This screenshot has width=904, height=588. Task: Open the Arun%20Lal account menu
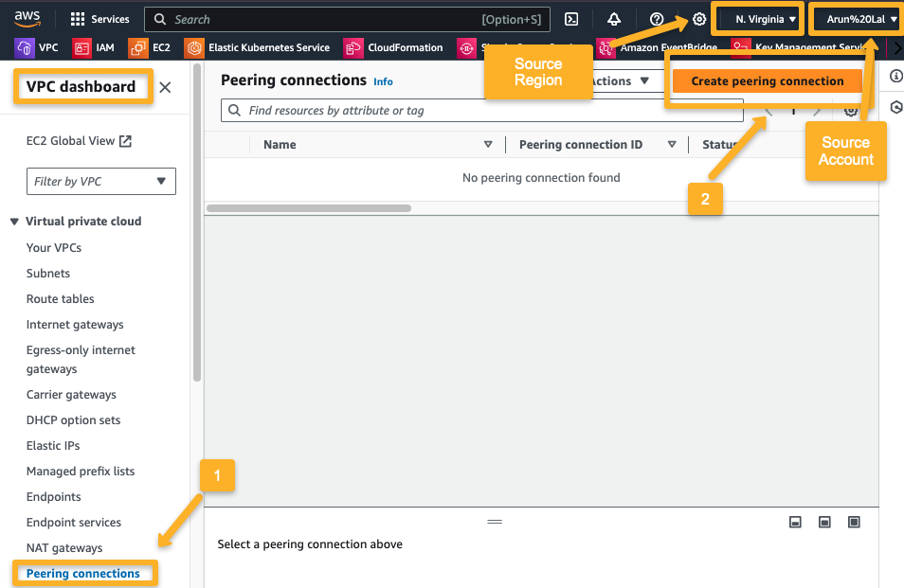pyautogui.click(x=861, y=19)
